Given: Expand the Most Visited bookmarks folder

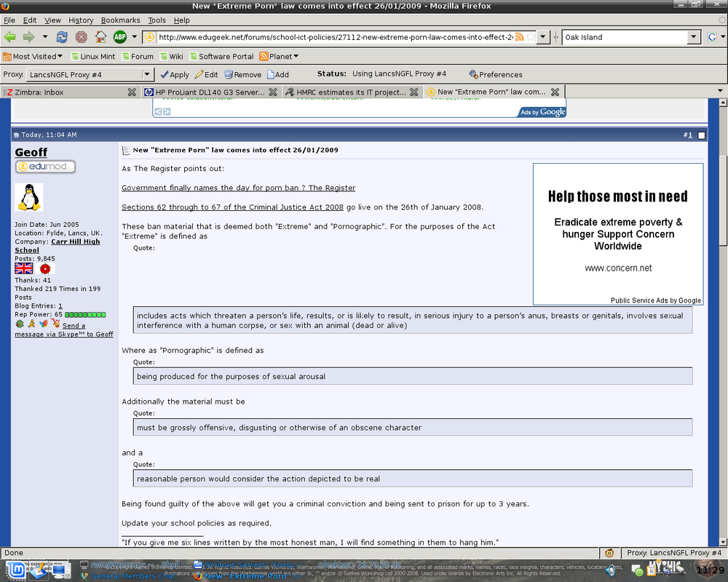Looking at the screenshot, I should 33,57.
